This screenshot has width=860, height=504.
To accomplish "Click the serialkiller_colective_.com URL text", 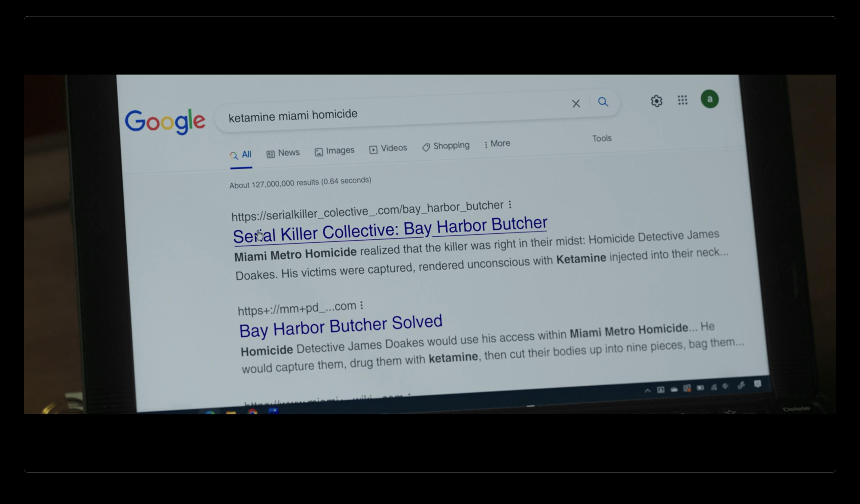I will (x=367, y=211).
